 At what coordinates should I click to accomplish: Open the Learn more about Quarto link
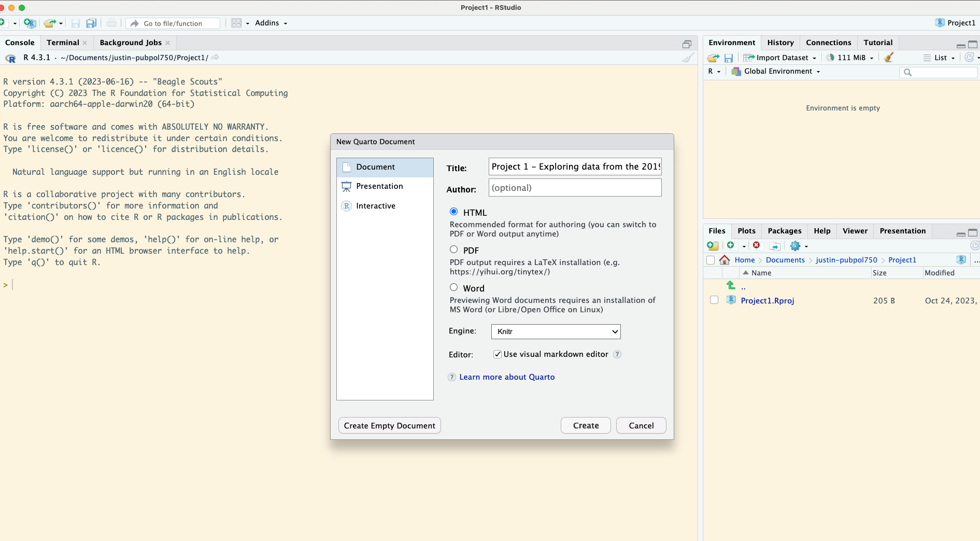[507, 377]
